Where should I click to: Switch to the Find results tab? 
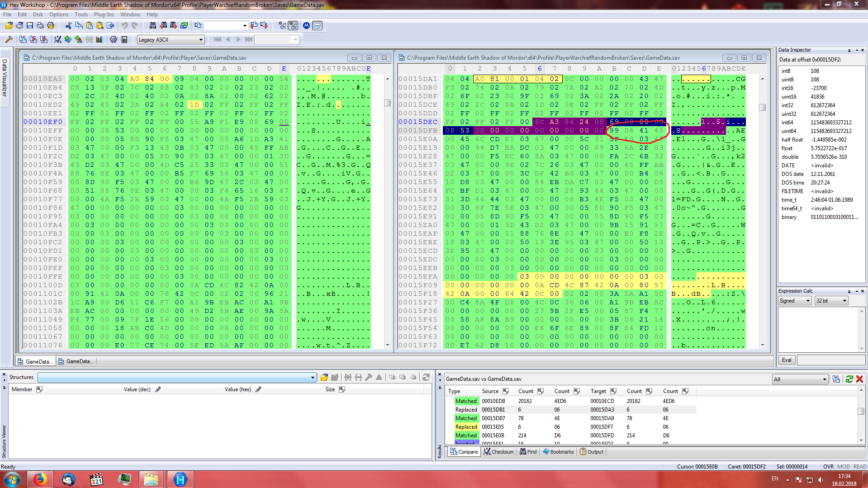coord(528,452)
